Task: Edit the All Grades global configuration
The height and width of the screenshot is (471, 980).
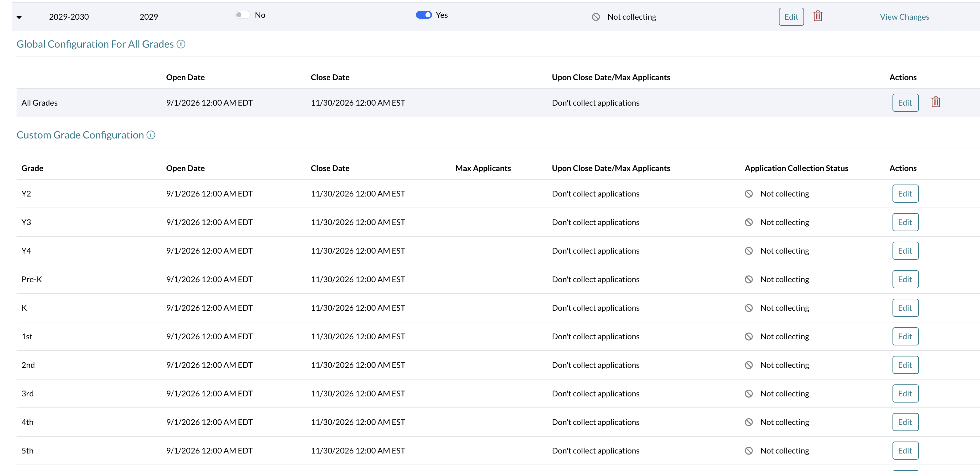Action: point(905,103)
